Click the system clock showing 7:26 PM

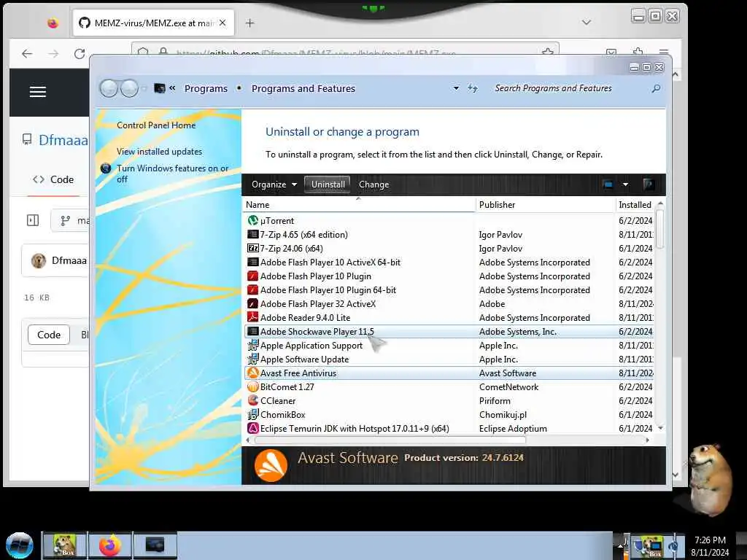tap(710, 540)
